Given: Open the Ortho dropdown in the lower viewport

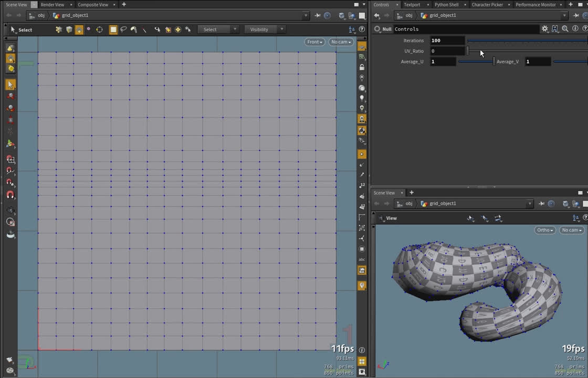Looking at the screenshot, I should pos(544,230).
